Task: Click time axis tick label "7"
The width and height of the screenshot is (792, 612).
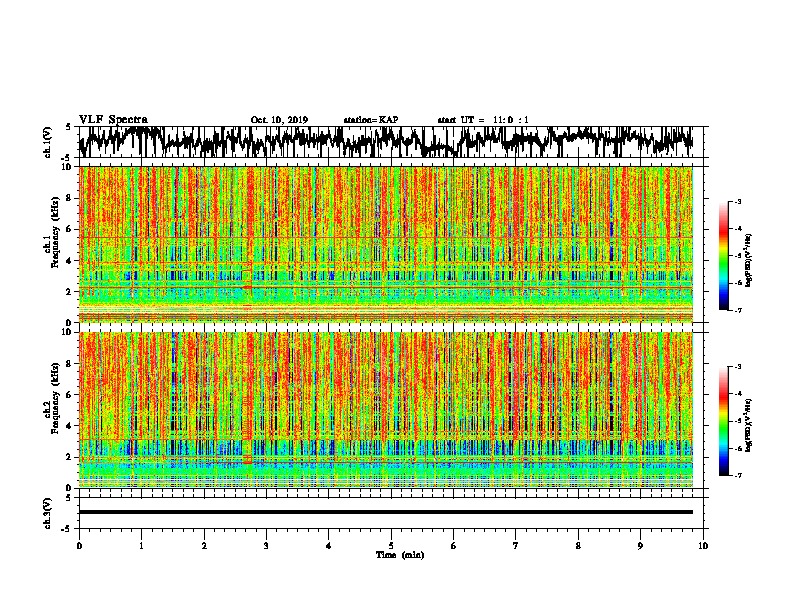Action: (516, 545)
